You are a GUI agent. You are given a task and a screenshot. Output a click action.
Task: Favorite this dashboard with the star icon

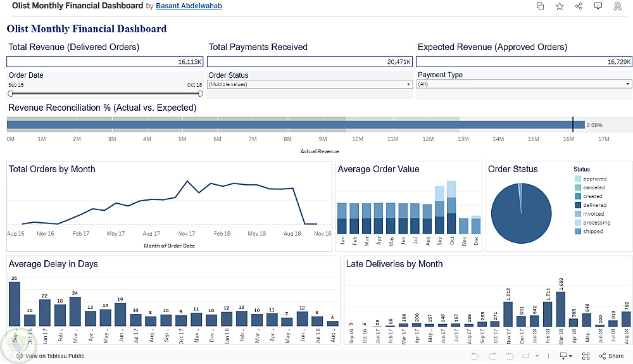coord(560,6)
